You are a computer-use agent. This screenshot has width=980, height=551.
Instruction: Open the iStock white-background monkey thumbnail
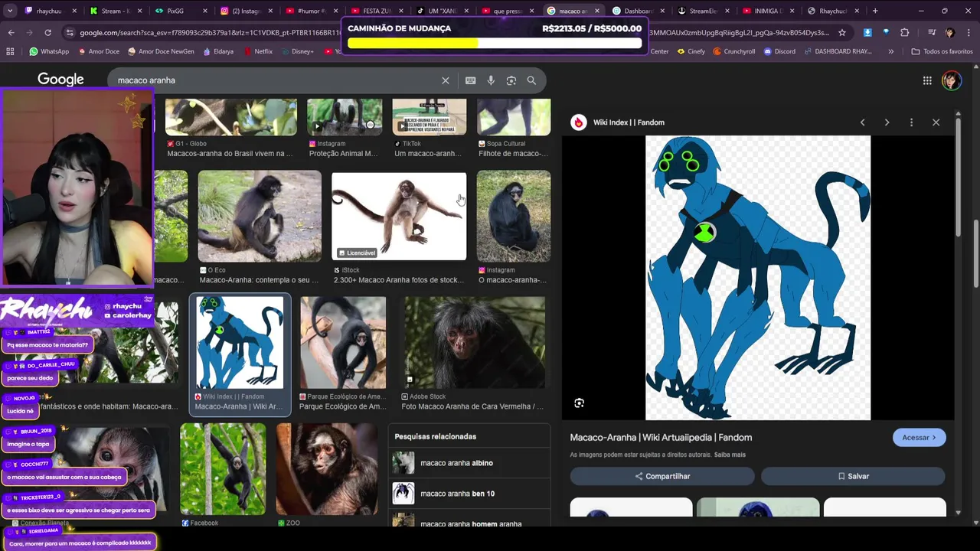pyautogui.click(x=399, y=216)
